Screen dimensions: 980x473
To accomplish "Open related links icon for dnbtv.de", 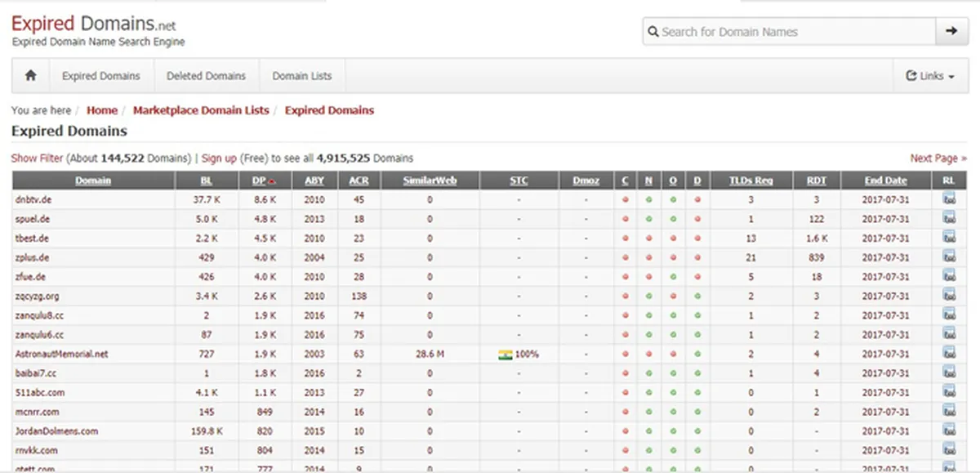I will (948, 199).
